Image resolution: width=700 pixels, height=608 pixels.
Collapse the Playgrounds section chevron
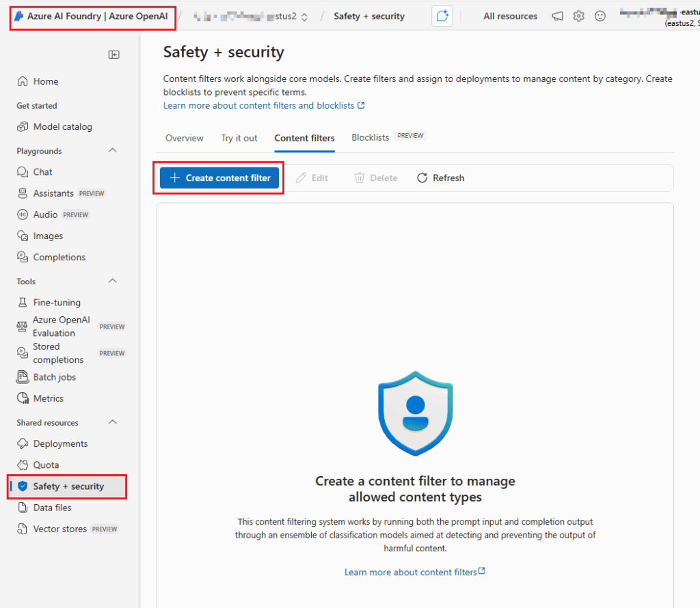[113, 150]
